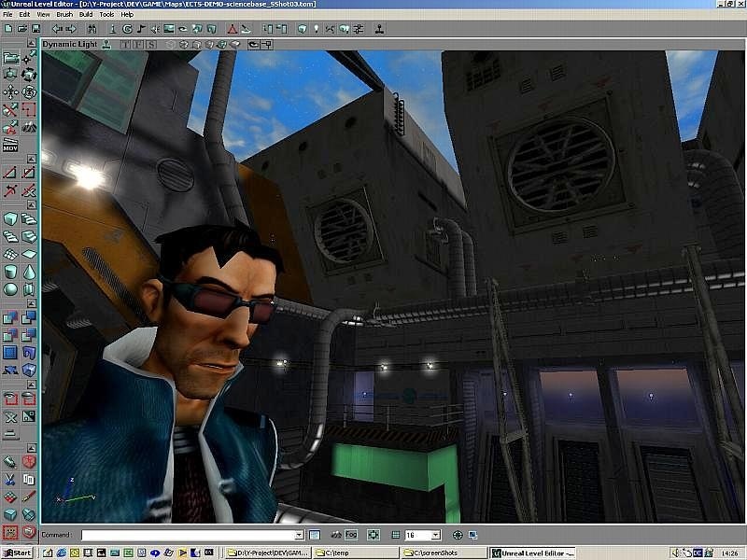747x560 pixels.
Task: Open the View menu
Action: click(x=43, y=14)
